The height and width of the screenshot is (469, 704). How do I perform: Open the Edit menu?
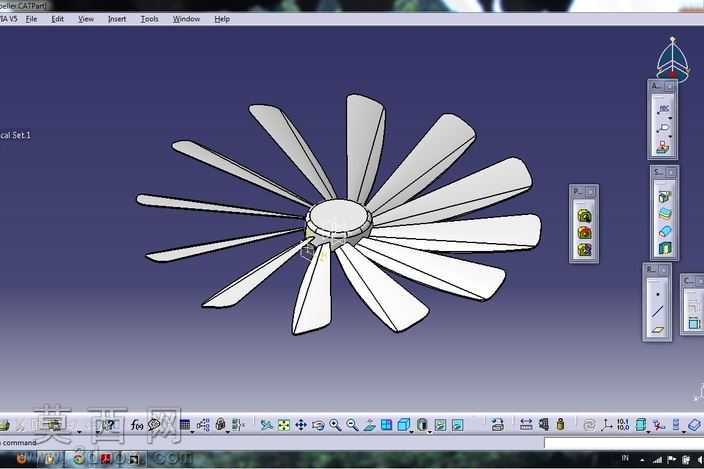pos(57,19)
